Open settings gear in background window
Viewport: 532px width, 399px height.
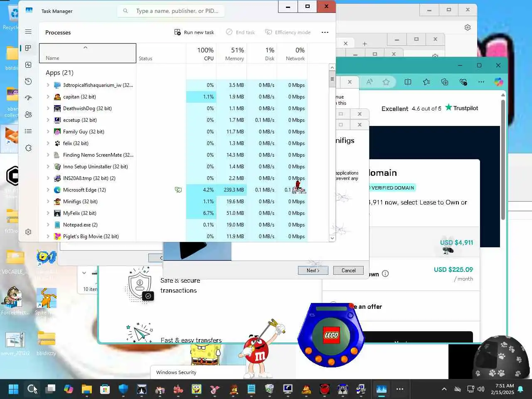coord(468,27)
